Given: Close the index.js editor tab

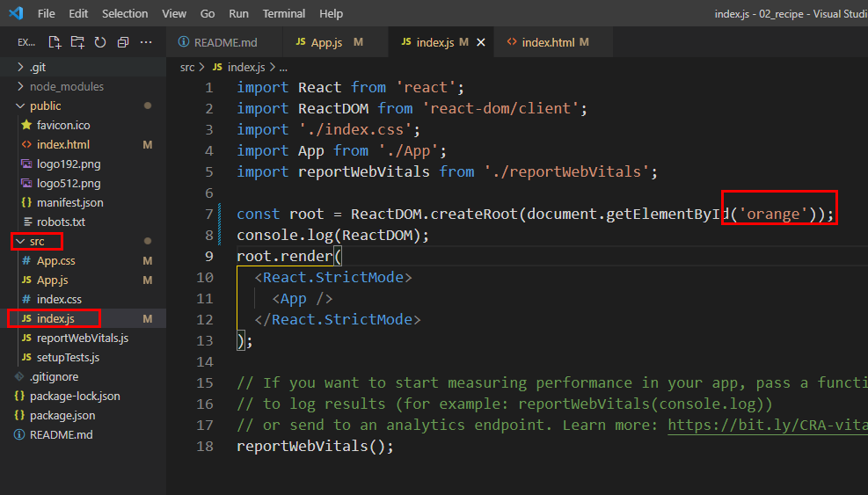Looking at the screenshot, I should click(x=481, y=42).
